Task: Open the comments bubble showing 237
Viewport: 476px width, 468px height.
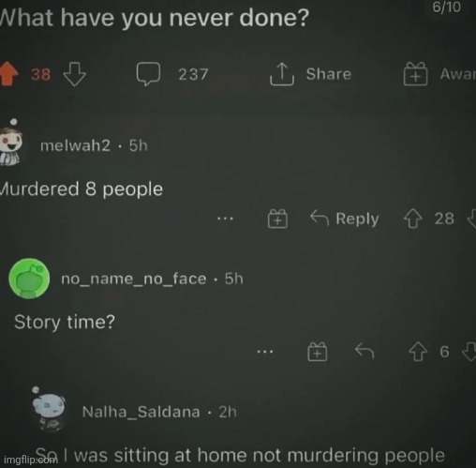Action: 148,74
